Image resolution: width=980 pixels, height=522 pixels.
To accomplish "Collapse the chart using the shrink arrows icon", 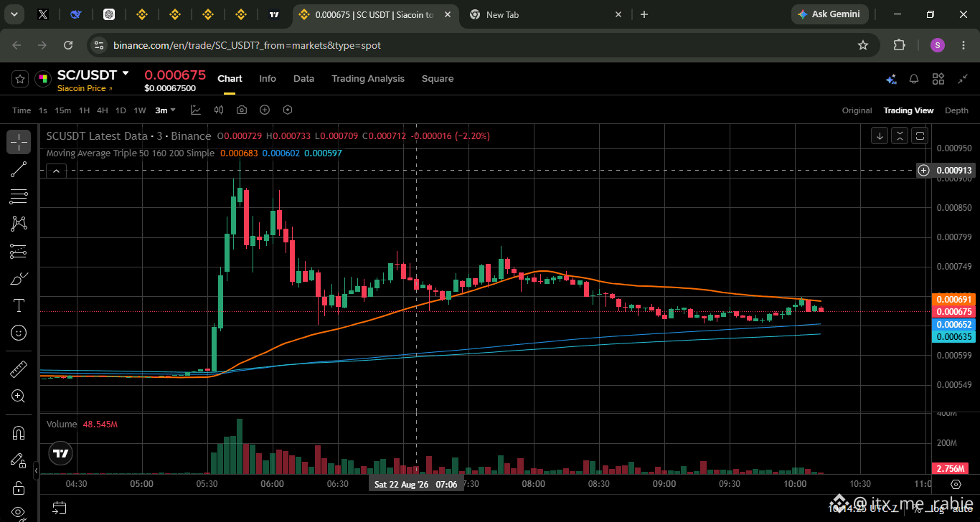I will [963, 79].
